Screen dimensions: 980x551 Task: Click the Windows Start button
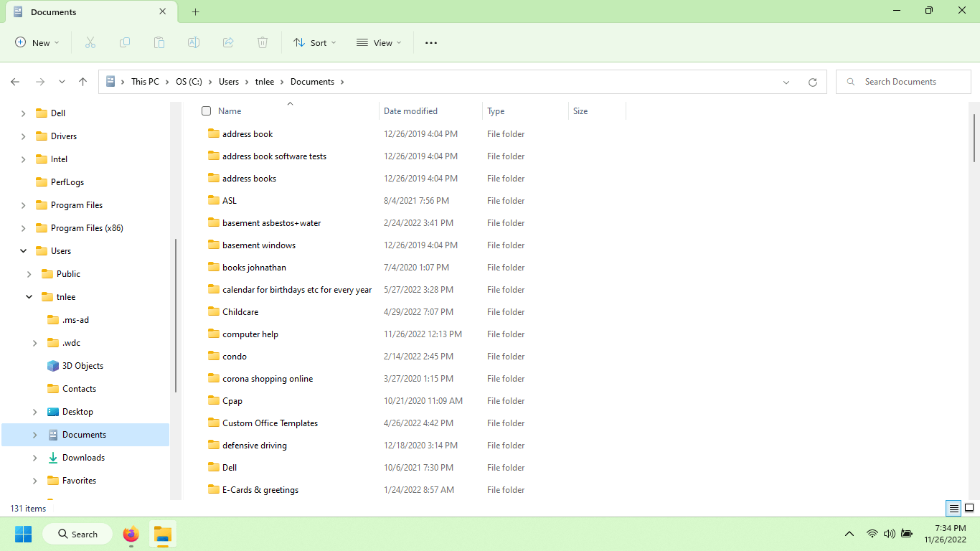(24, 534)
